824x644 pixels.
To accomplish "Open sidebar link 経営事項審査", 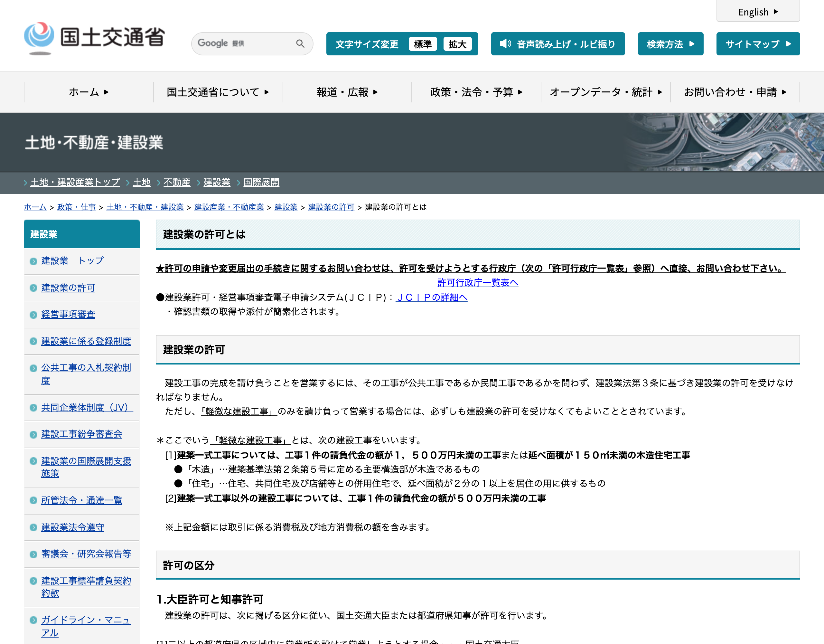I will [x=68, y=315].
